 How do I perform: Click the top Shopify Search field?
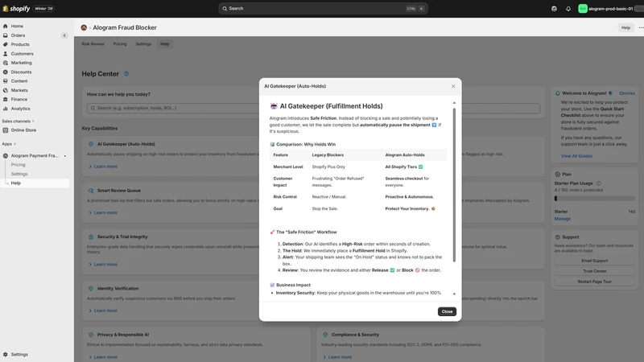click(x=323, y=9)
